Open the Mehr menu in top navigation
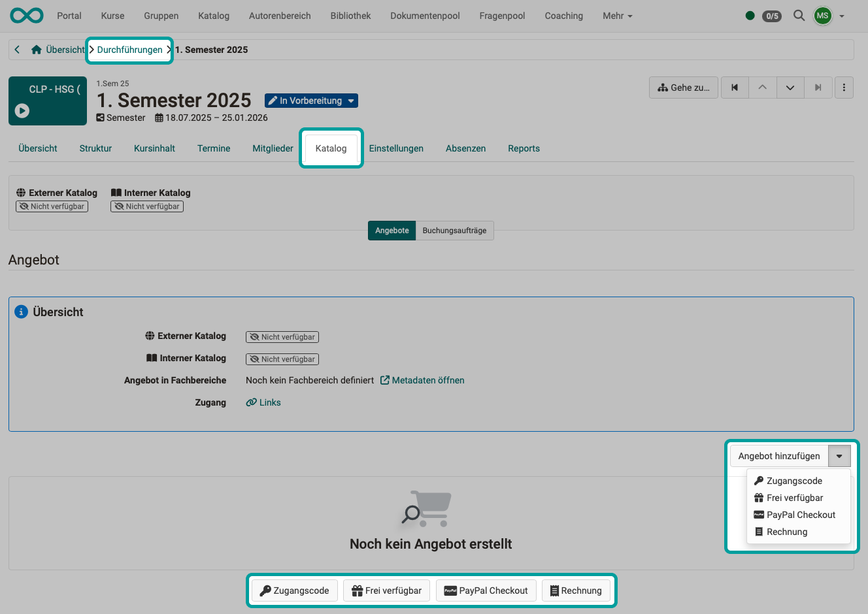 tap(616, 16)
